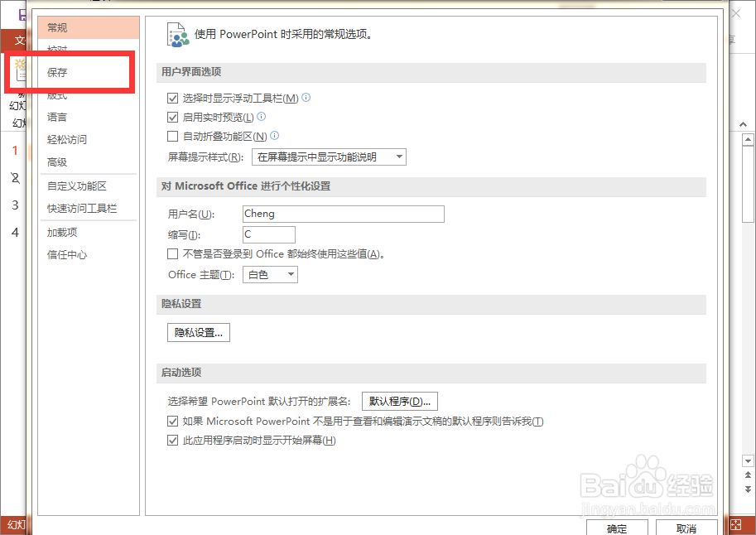Image resolution: width=756 pixels, height=535 pixels.
Task: Toggle 选择时显示浮动工具栏 checkbox
Action: pyautogui.click(x=172, y=99)
